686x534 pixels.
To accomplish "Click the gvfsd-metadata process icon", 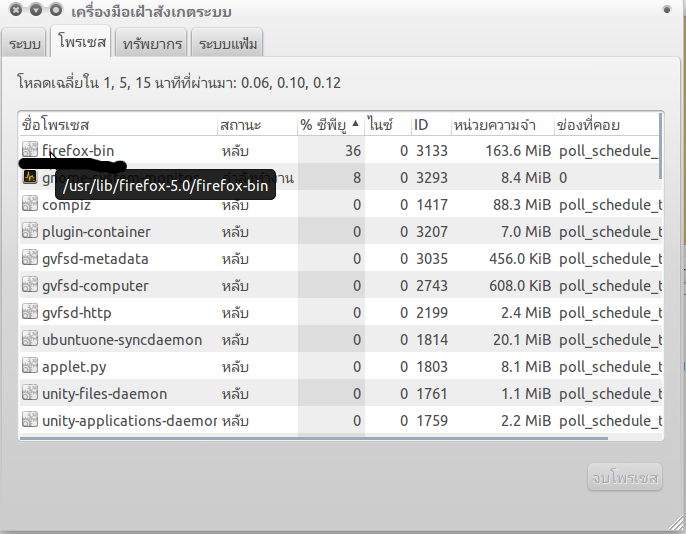I will [x=30, y=258].
